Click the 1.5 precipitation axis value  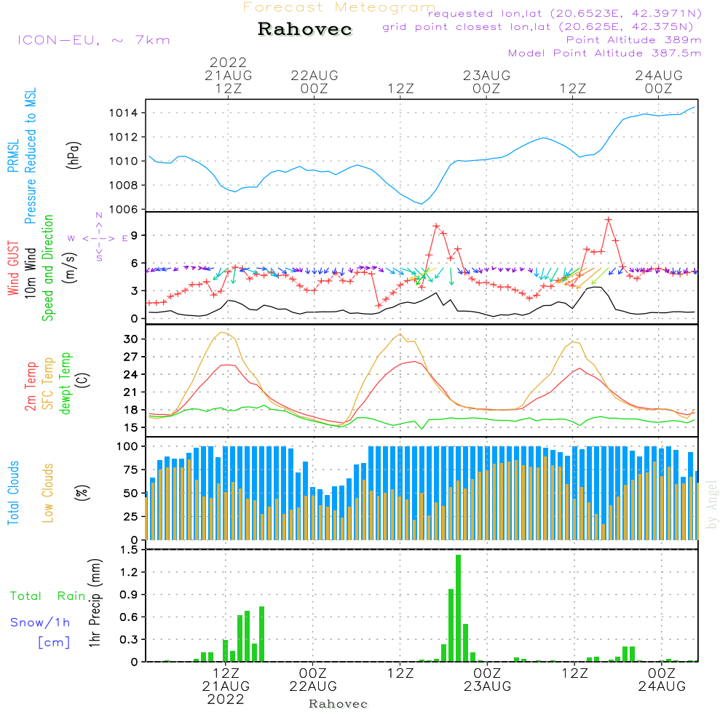click(129, 550)
